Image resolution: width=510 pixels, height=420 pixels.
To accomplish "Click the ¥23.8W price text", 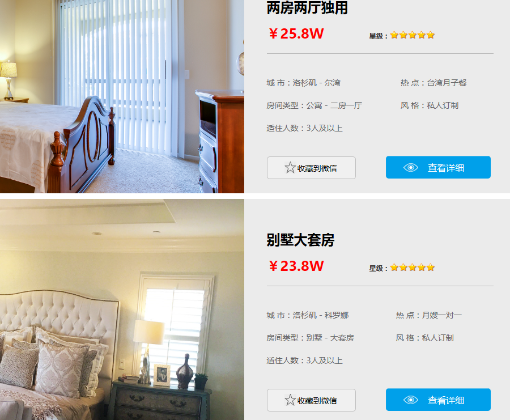I will [296, 266].
